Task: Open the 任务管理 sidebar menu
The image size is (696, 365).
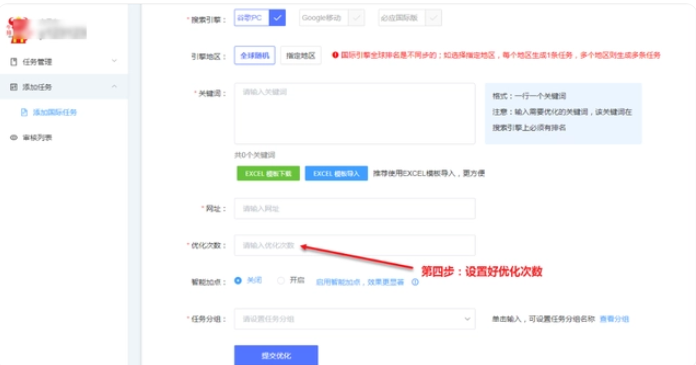Action: [x=64, y=62]
